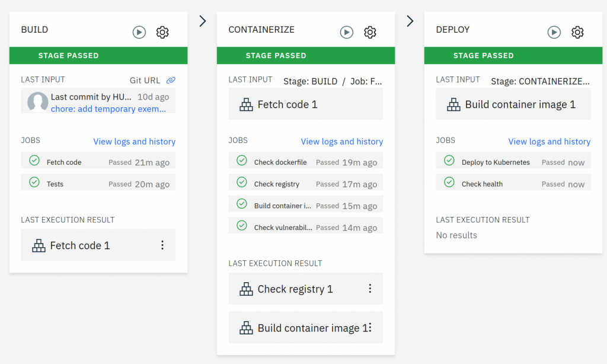The width and height of the screenshot is (607, 364).
Task: Open options menu for Check registry 1
Action: (x=370, y=289)
